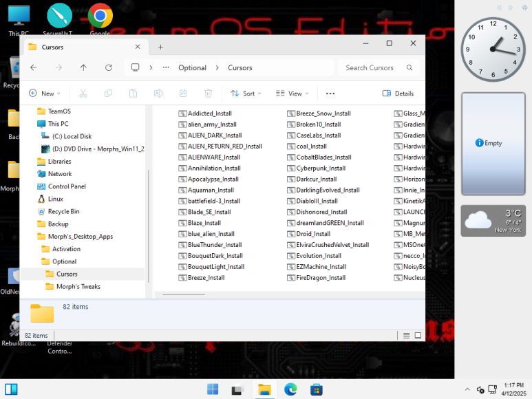Open the Sort dropdown menu
This screenshot has height=399, width=532.
click(x=246, y=94)
